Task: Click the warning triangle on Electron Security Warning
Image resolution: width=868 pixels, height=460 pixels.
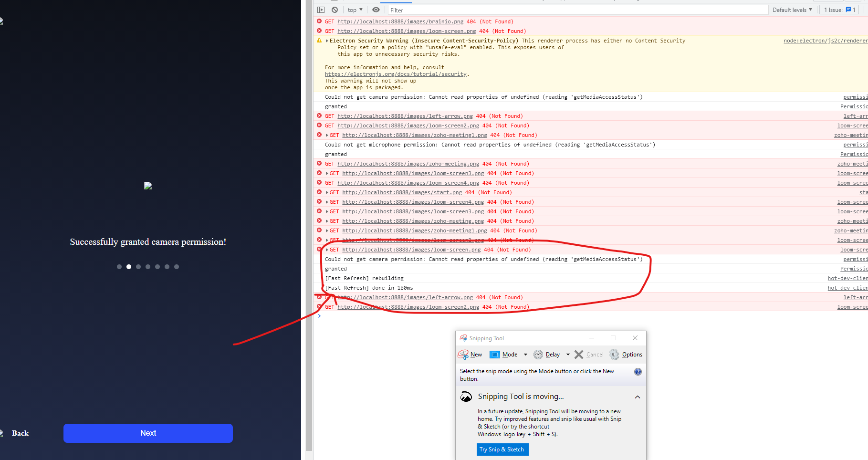Action: (319, 41)
